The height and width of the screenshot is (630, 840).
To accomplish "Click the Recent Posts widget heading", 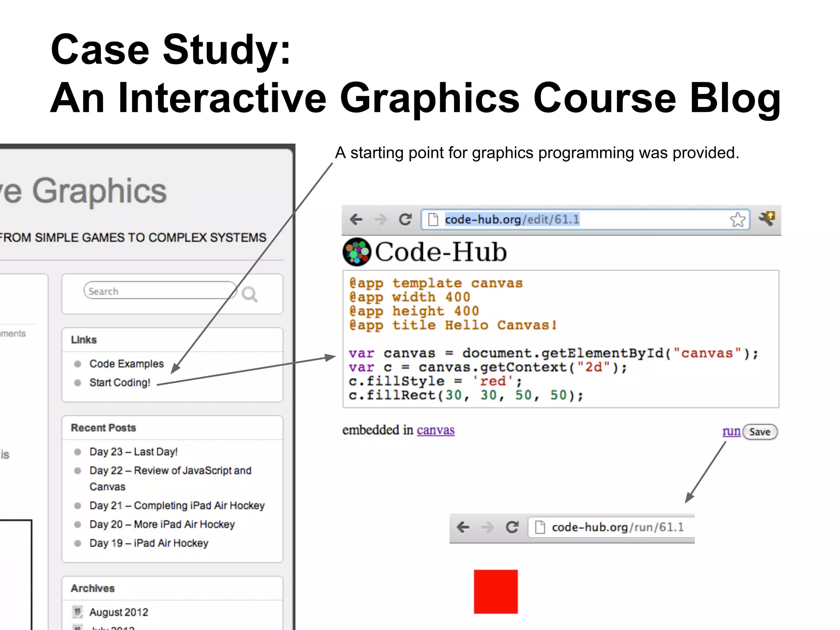I will 103,427.
